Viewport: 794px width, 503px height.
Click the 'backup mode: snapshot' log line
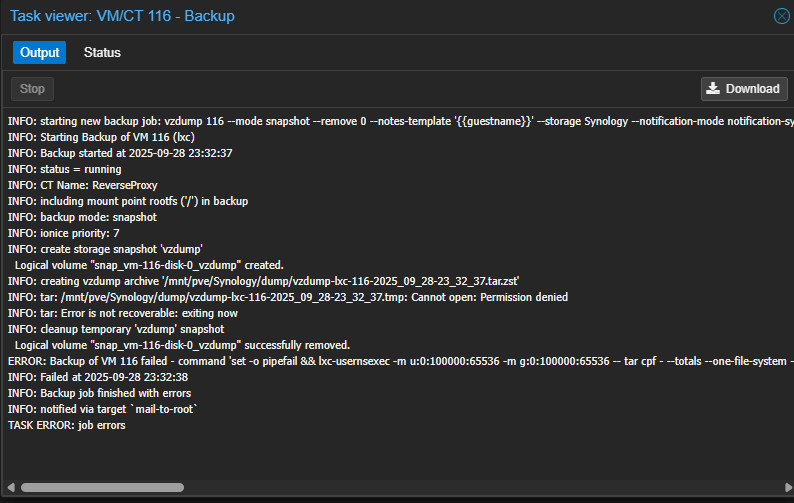pos(82,217)
